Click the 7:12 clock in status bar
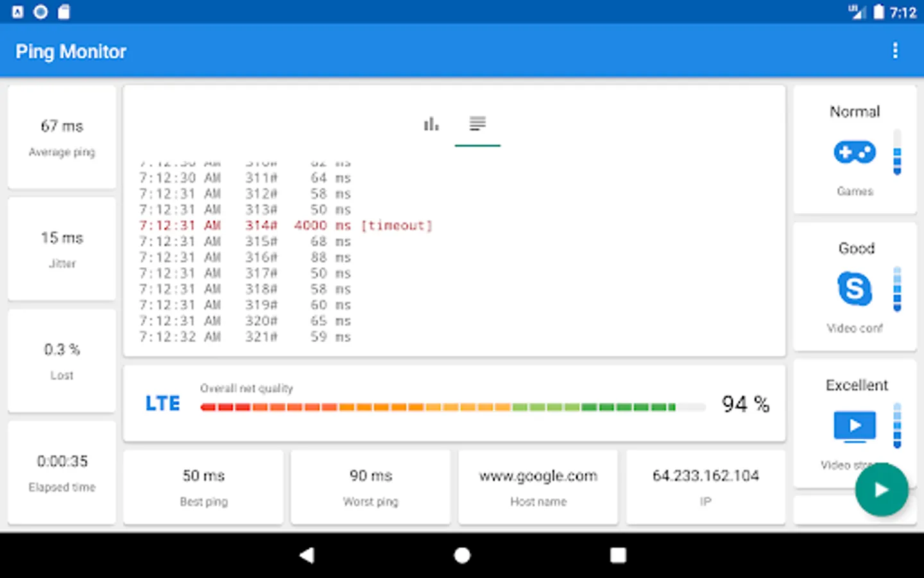Viewport: 924px width, 578px height. pyautogui.click(x=903, y=13)
